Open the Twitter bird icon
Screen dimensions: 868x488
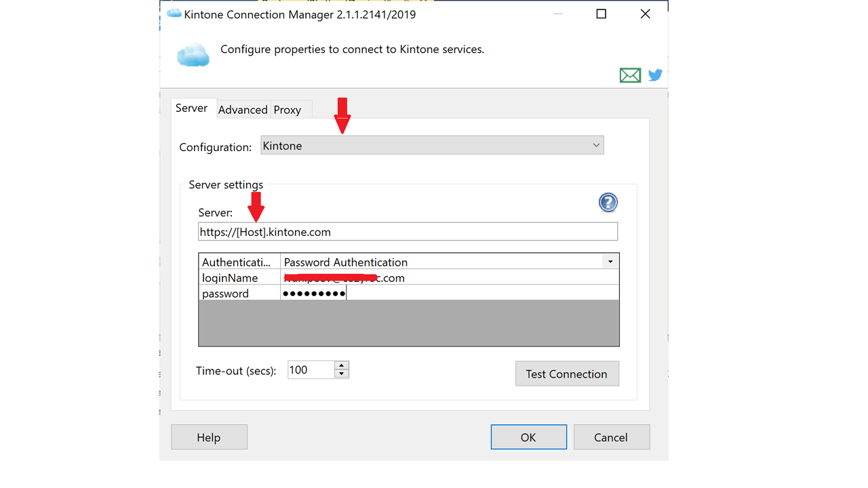click(x=655, y=75)
